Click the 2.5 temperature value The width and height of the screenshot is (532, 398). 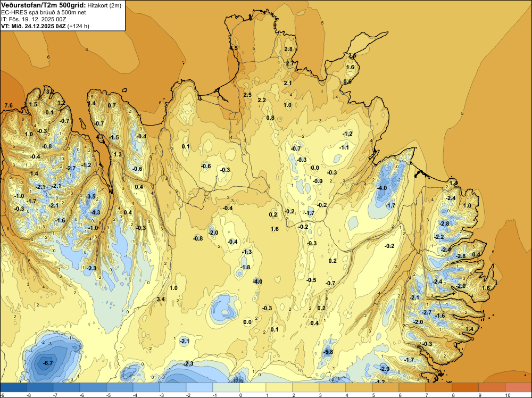click(x=247, y=95)
